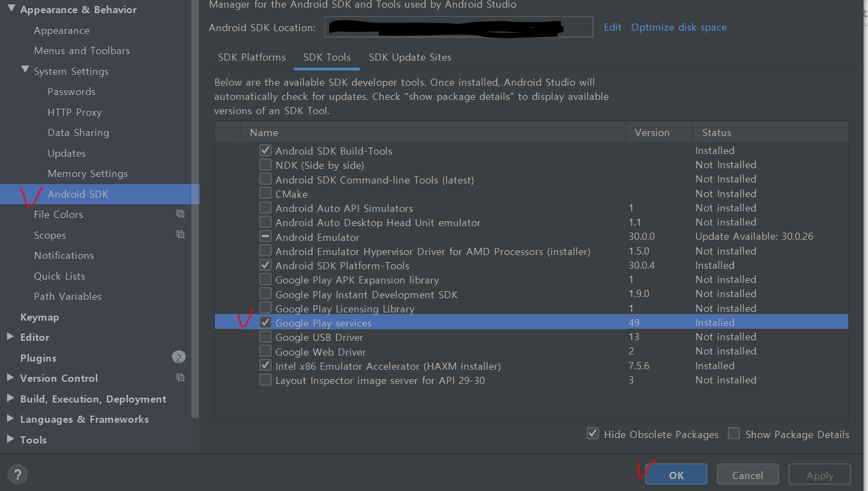
Task: Expand Languages & Frameworks section
Action: click(x=10, y=419)
